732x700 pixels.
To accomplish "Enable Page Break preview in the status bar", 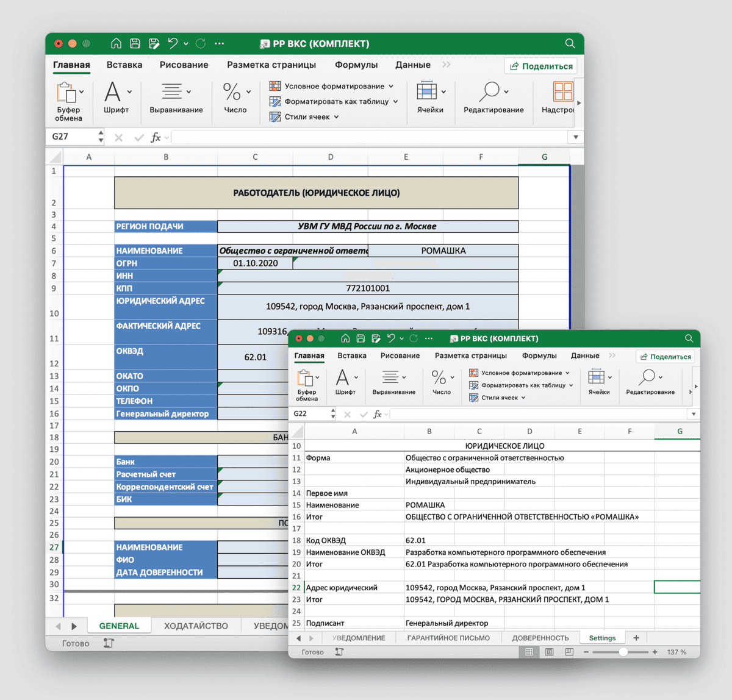I will (569, 652).
